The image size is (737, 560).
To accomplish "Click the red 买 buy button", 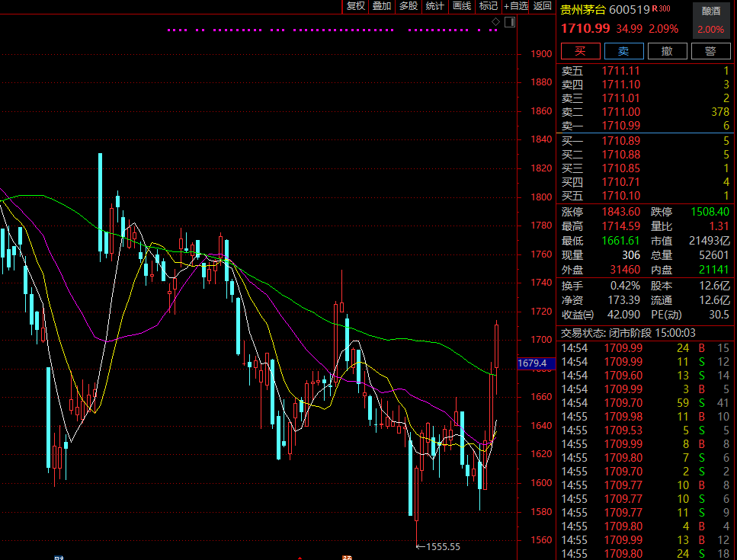I will pos(581,51).
